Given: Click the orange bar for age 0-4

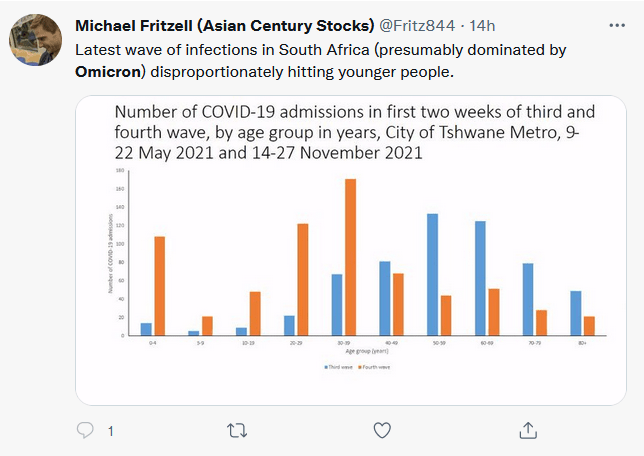Looking at the screenshot, I should pyautogui.click(x=159, y=286).
